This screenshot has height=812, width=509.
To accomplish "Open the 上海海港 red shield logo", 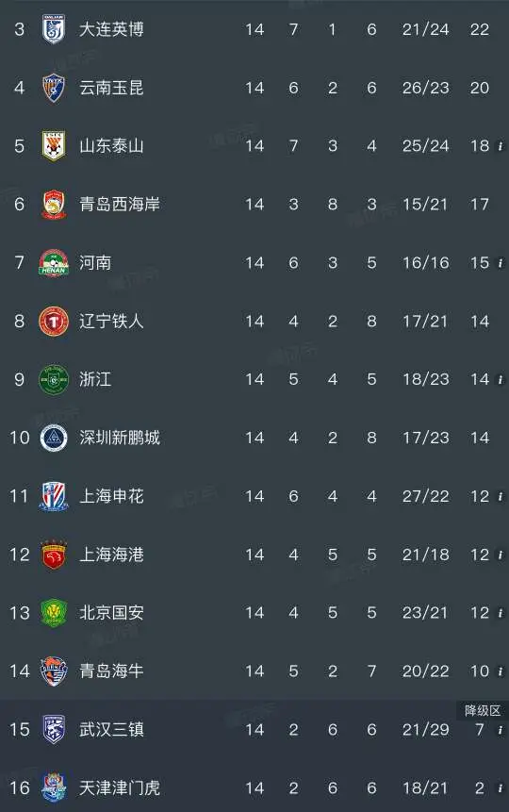I will click(x=54, y=555).
